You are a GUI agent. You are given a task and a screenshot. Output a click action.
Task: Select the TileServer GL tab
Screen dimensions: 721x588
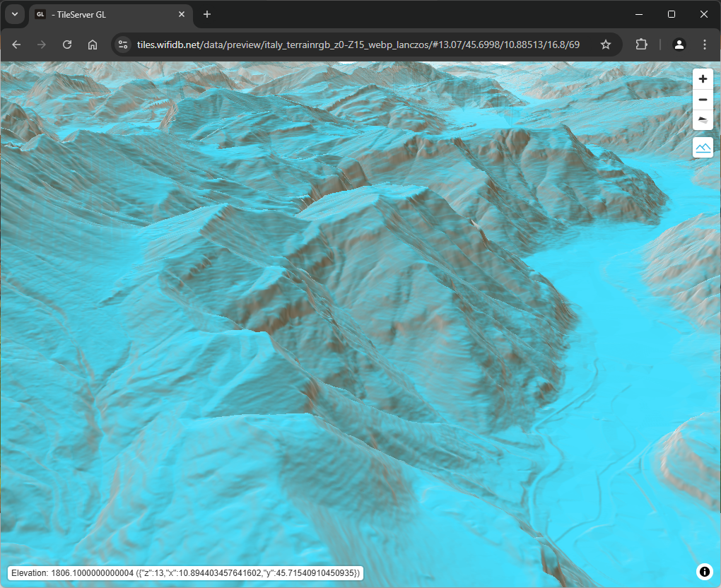[106, 14]
